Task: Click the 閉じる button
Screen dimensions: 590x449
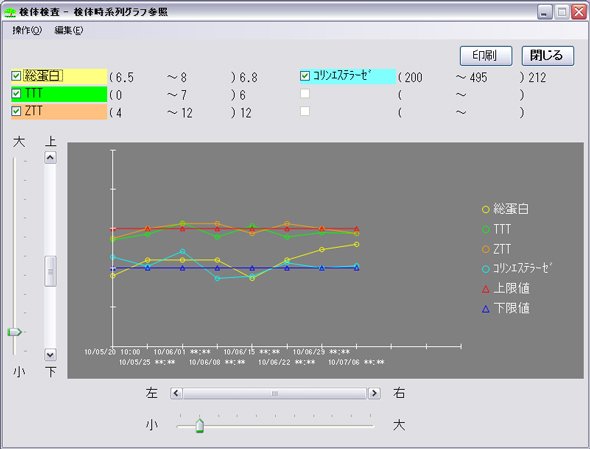Action: pos(547,56)
